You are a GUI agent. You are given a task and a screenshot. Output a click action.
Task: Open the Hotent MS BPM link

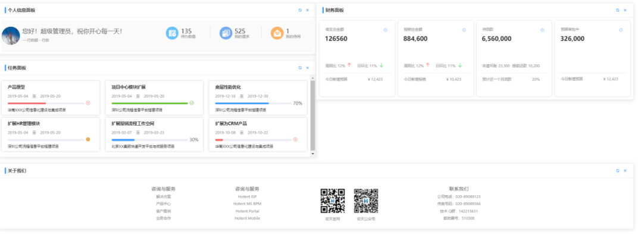(x=247, y=204)
